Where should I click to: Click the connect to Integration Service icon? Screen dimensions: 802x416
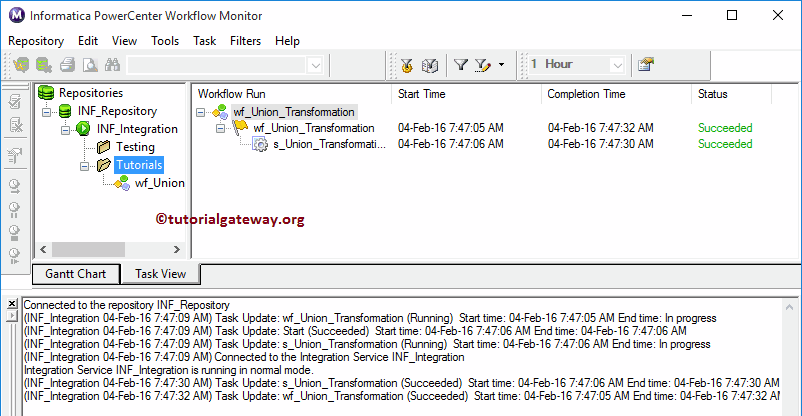tap(44, 65)
